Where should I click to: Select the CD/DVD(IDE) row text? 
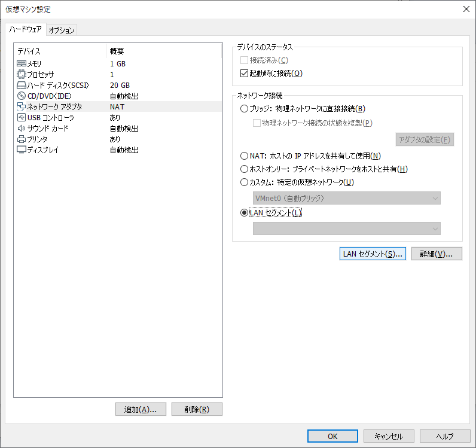coord(50,96)
